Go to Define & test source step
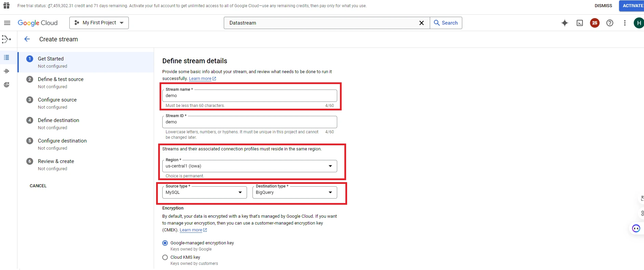Screen dimensions: 644x270 60,79
